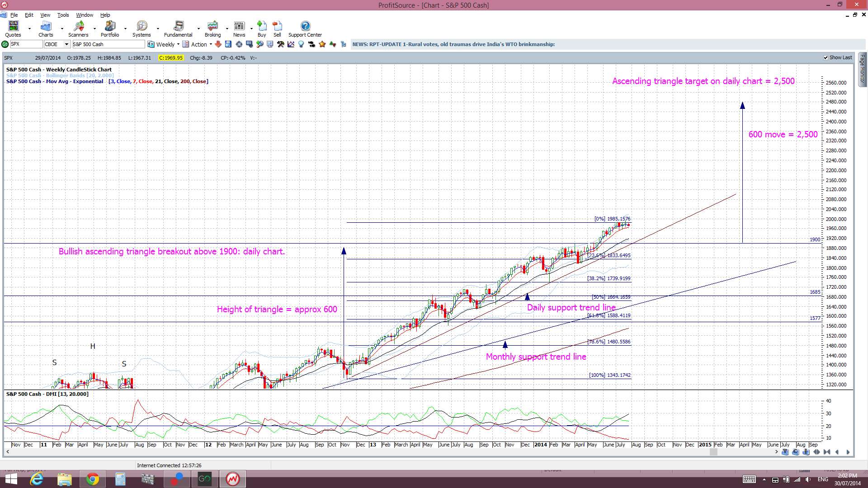This screenshot has height=488, width=868.
Task: Click the right-pointing chart navigation arrow
Action: tap(848, 452)
